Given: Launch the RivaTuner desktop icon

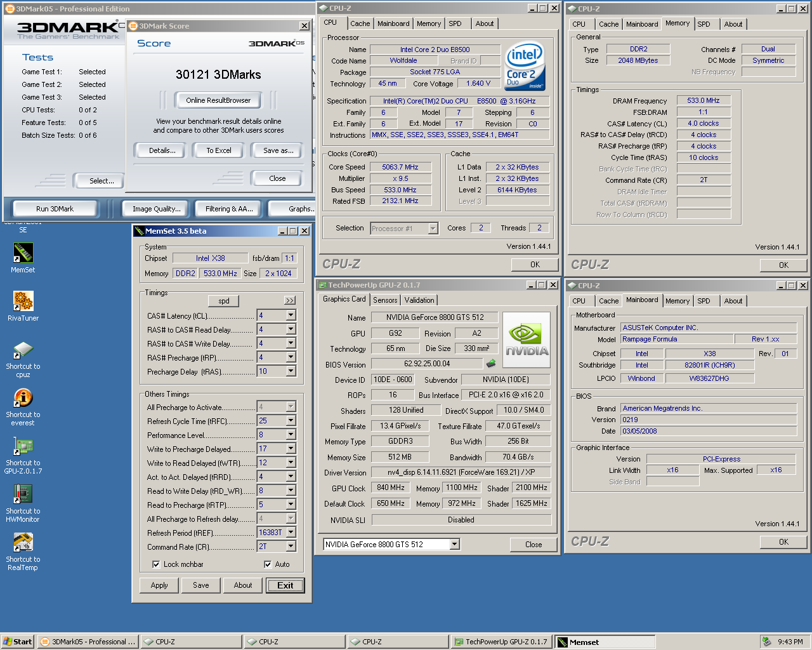Looking at the screenshot, I should [x=23, y=301].
